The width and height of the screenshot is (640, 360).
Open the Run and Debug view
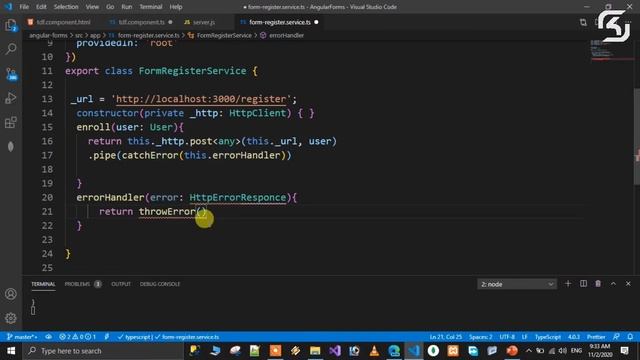tap(11, 98)
